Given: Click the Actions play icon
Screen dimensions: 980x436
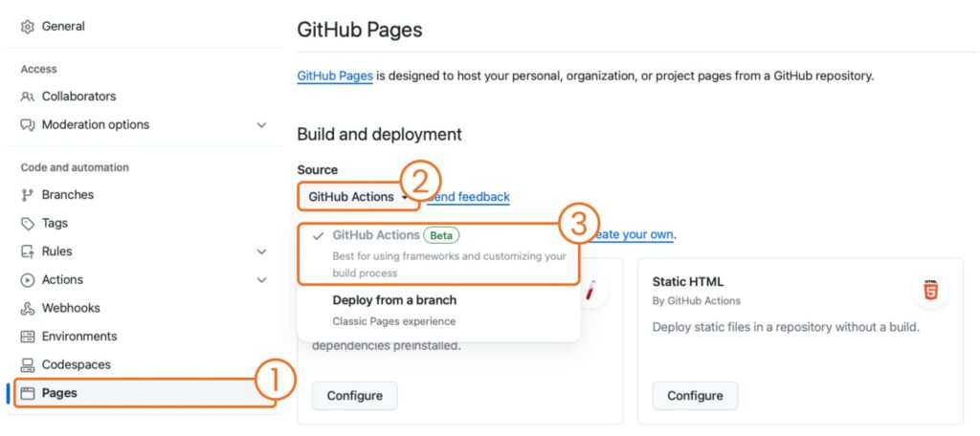Looking at the screenshot, I should tap(28, 280).
